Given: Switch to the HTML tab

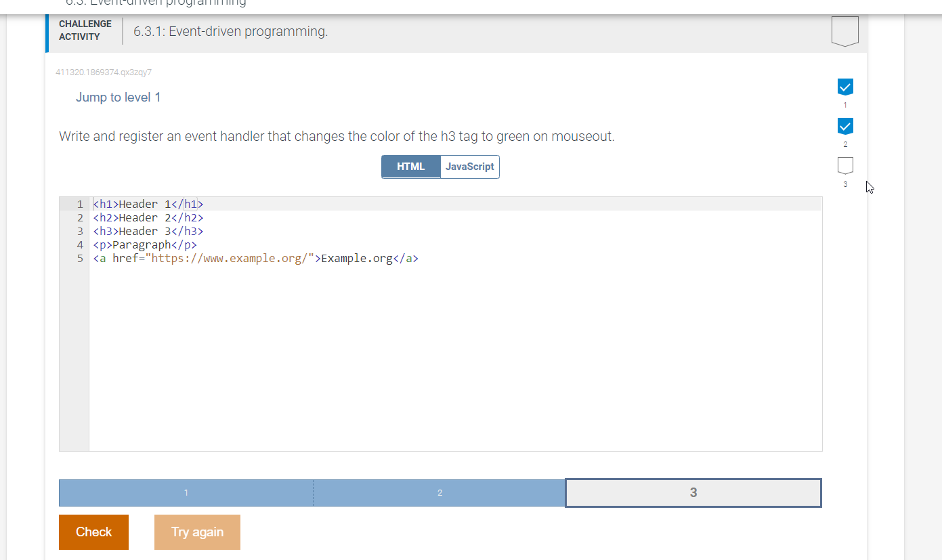Looking at the screenshot, I should click(411, 167).
